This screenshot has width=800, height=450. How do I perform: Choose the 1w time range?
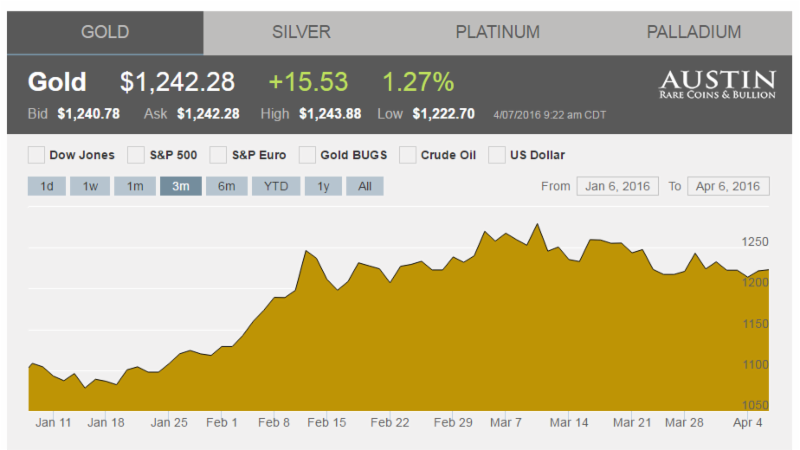tap(90, 186)
